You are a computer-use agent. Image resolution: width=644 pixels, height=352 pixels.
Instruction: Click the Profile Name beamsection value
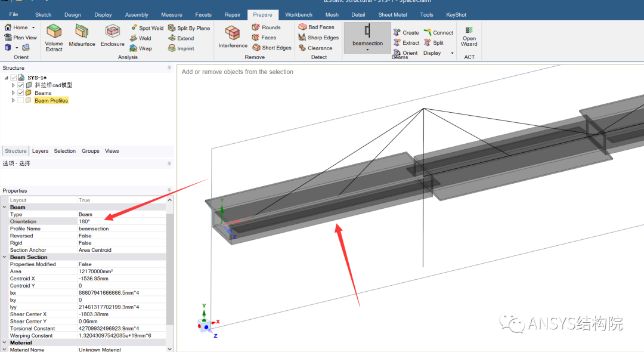click(x=122, y=229)
